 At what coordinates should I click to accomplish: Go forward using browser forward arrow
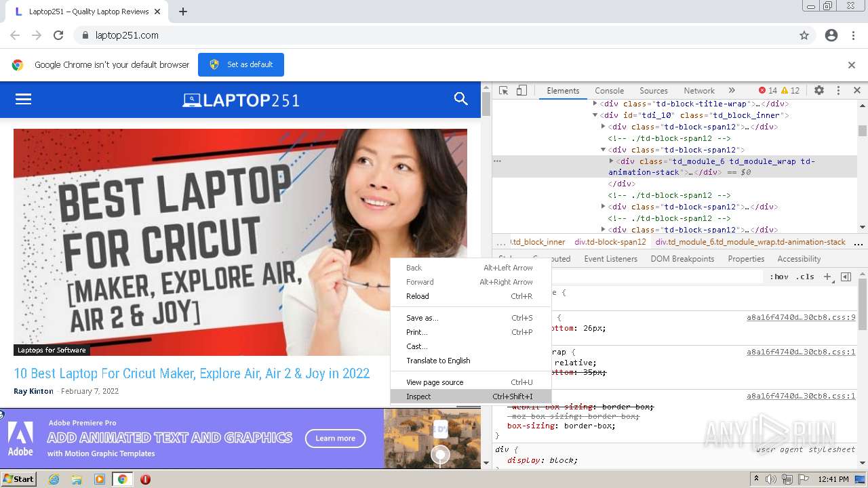coord(37,35)
